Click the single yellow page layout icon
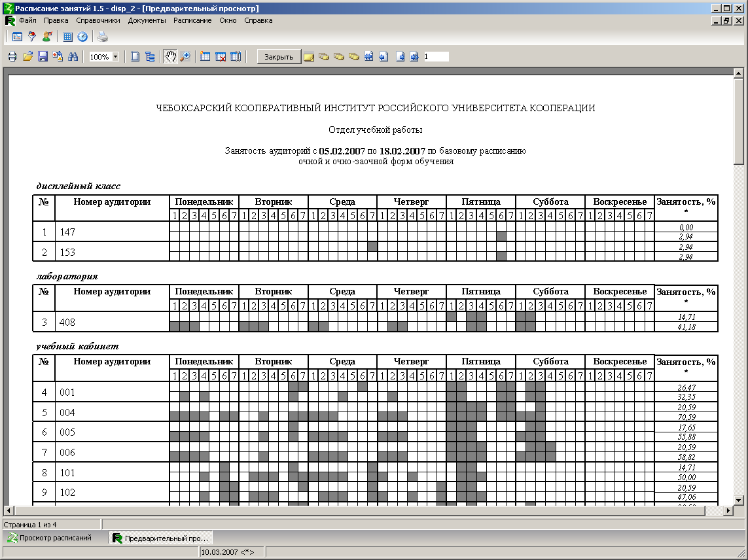Viewport: 748px width, 560px height. pyautogui.click(x=309, y=57)
